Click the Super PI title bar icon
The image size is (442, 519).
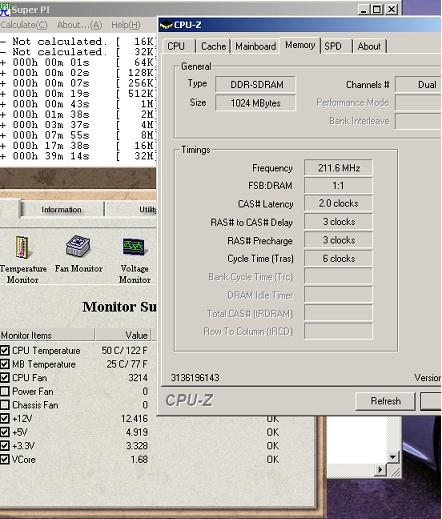click(x=5, y=9)
